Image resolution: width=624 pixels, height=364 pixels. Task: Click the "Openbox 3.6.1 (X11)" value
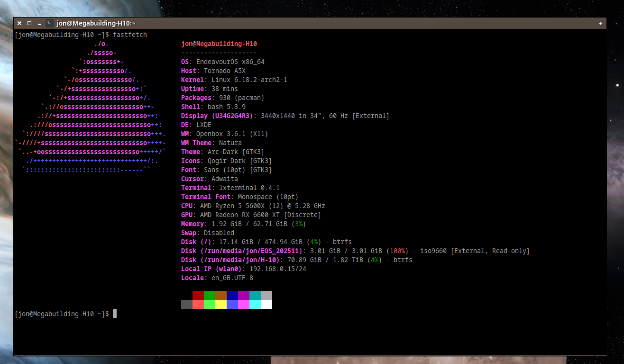[232, 134]
